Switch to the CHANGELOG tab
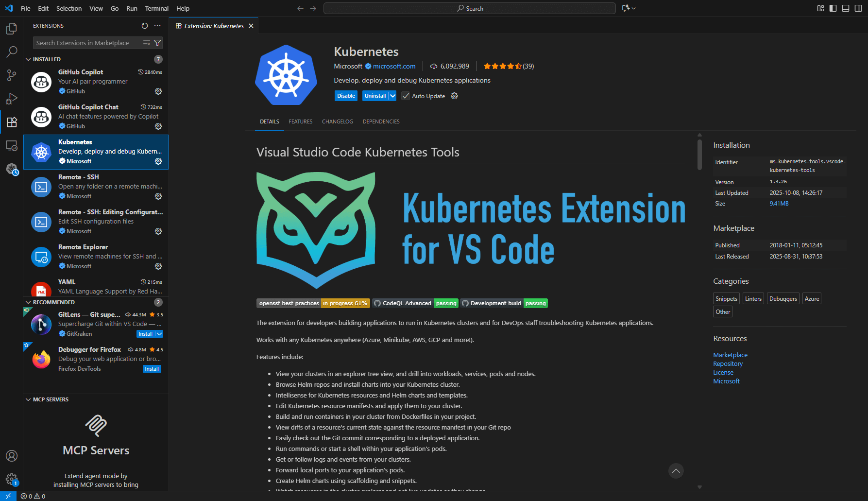 tap(337, 121)
